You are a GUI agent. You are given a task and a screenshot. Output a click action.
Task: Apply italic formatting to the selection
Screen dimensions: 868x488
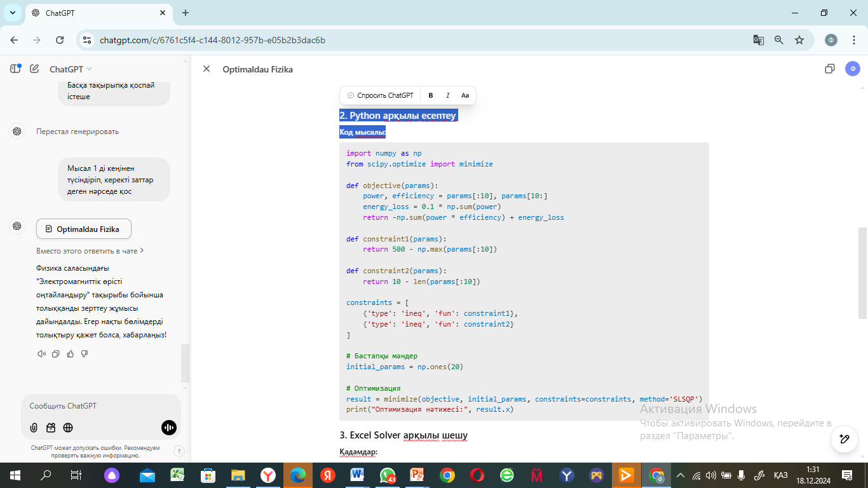[448, 95]
